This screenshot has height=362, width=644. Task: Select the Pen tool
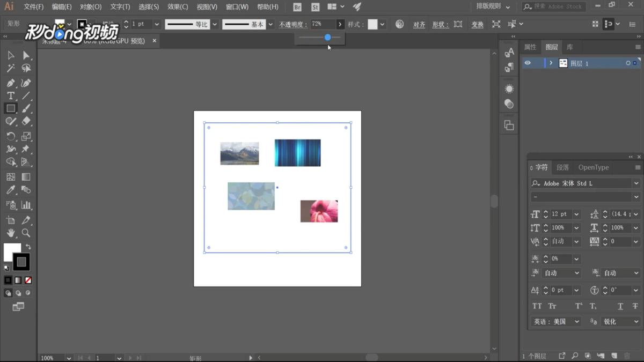click(11, 83)
